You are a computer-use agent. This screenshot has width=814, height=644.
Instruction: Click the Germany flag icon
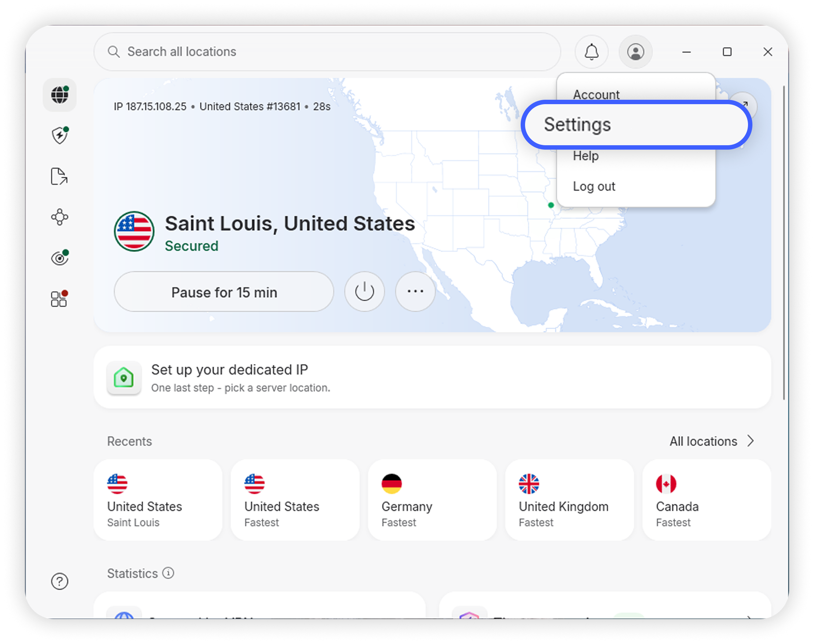tap(391, 483)
